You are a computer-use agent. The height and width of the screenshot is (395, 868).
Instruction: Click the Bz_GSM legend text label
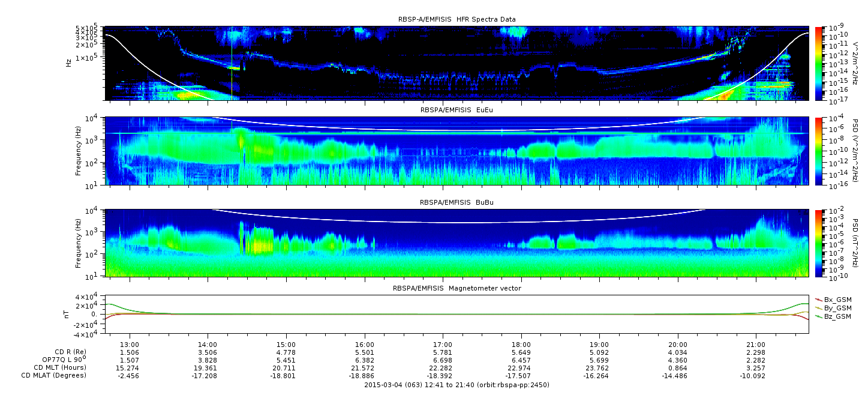click(837, 316)
